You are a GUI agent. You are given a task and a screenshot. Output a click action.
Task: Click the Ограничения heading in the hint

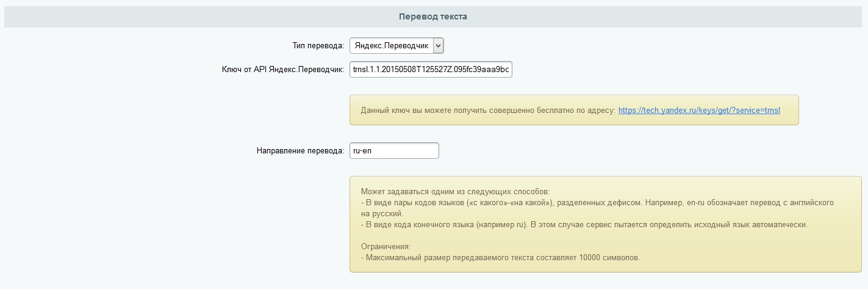[x=386, y=247]
